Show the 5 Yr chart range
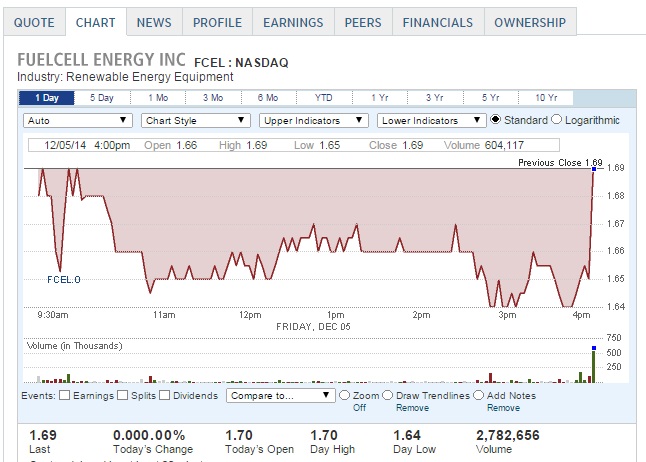646x462 pixels. 490,98
